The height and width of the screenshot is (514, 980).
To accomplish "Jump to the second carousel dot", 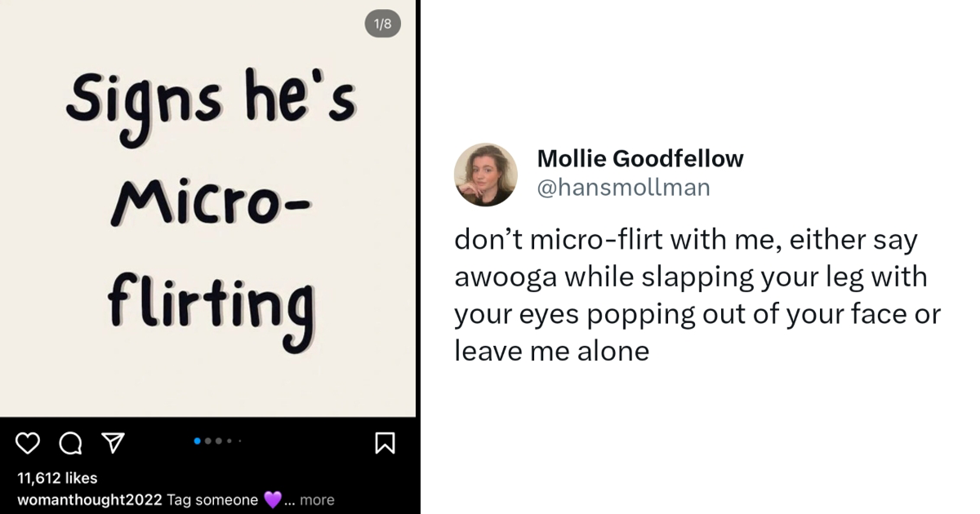I will 208,441.
